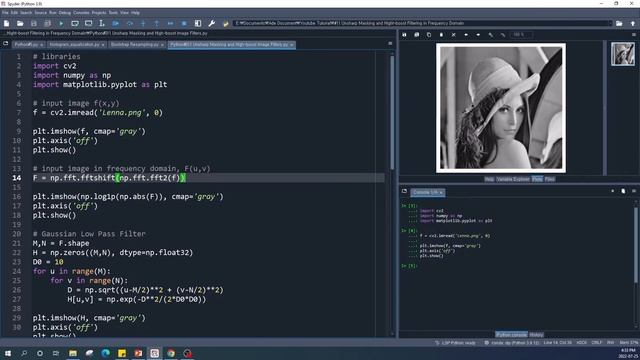Remove the current plot
This screenshot has height=360, width=640.
click(441, 35)
